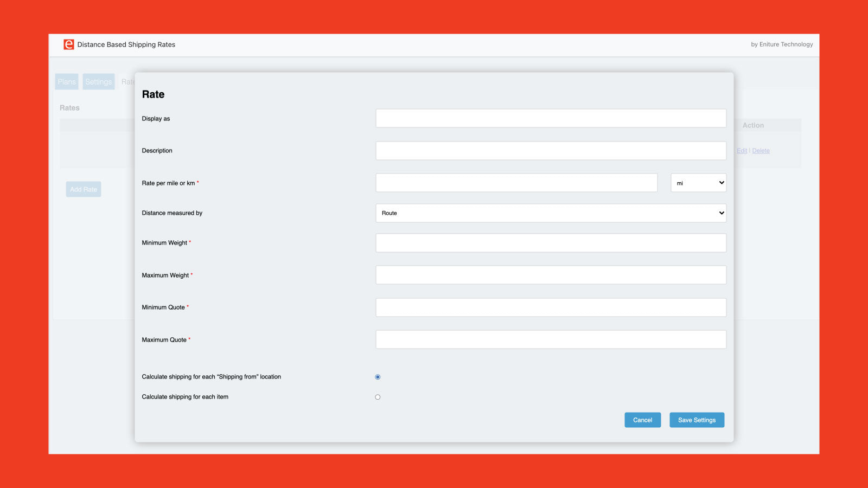The height and width of the screenshot is (488, 868).
Task: Click the Maximum Weight field
Action: coord(551,274)
